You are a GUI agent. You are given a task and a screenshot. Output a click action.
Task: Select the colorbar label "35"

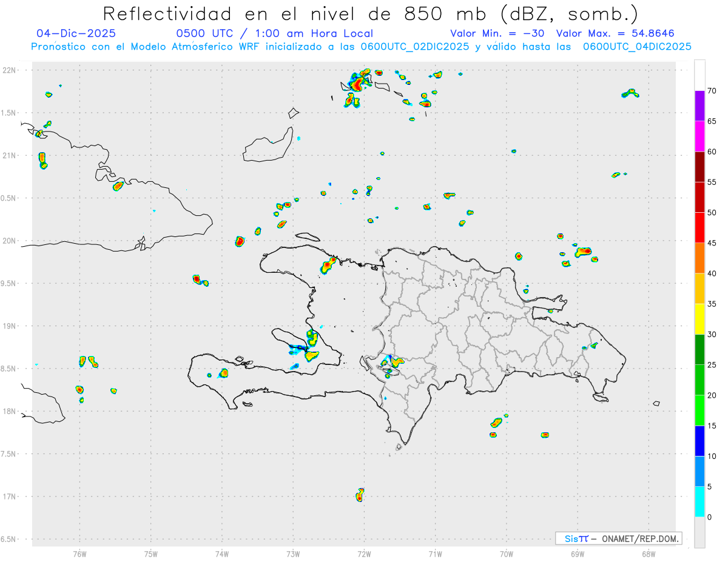point(712,304)
